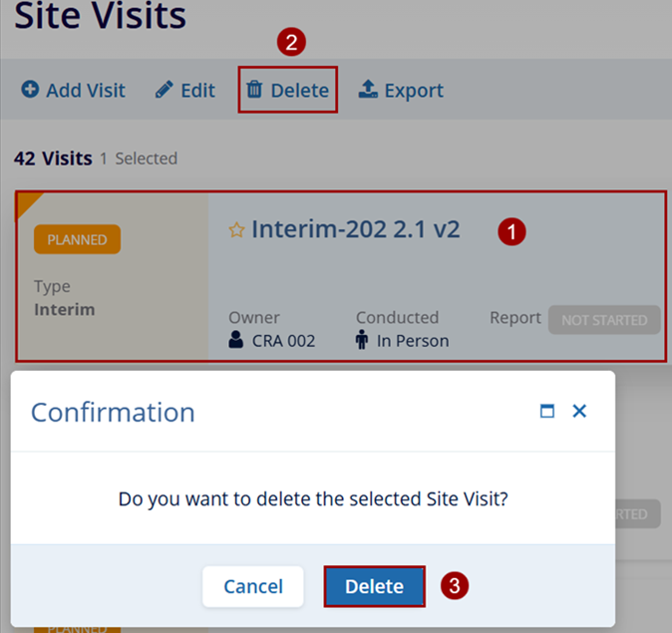Click the Edit toolbar label
Image resolution: width=672 pixels, height=633 pixels.
tap(197, 91)
